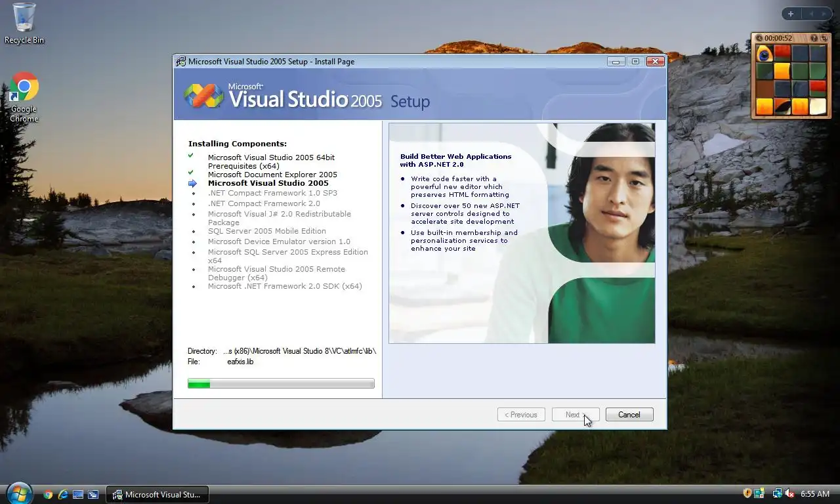The width and height of the screenshot is (840, 504).
Task: Open the Google Chrome desktop shortcut
Action: 24,97
